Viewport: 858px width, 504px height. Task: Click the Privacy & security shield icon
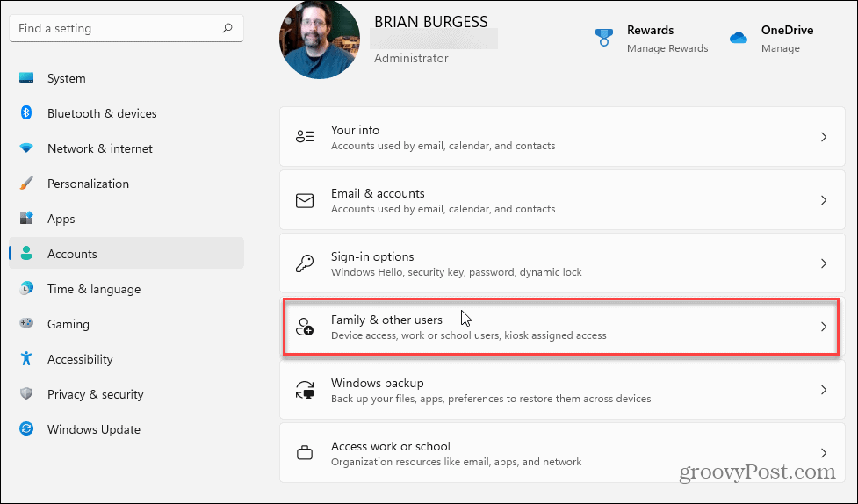(26, 394)
